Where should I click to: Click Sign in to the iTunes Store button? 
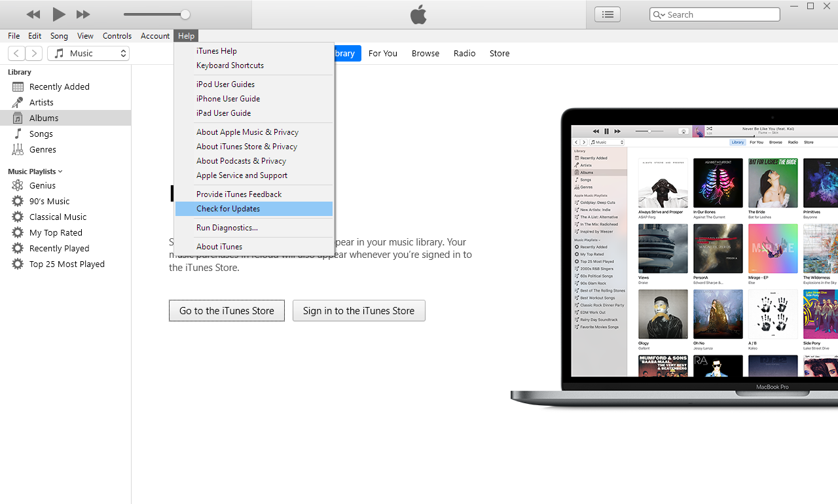(359, 311)
